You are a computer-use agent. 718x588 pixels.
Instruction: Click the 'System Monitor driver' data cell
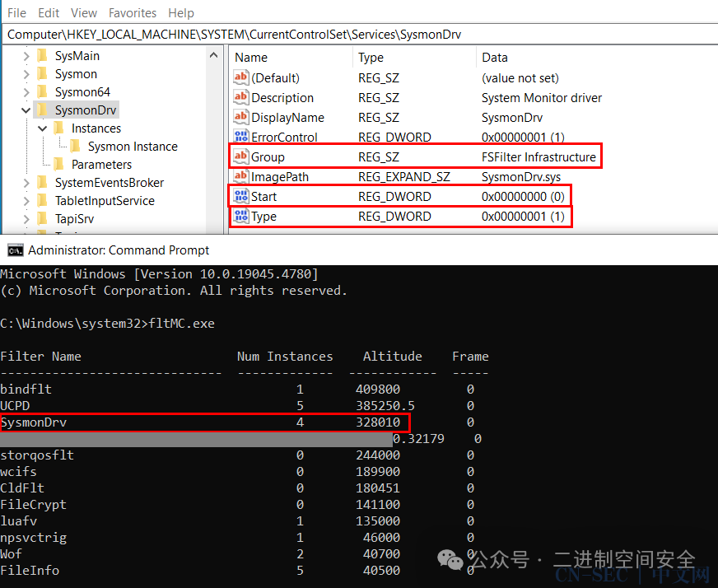point(542,98)
